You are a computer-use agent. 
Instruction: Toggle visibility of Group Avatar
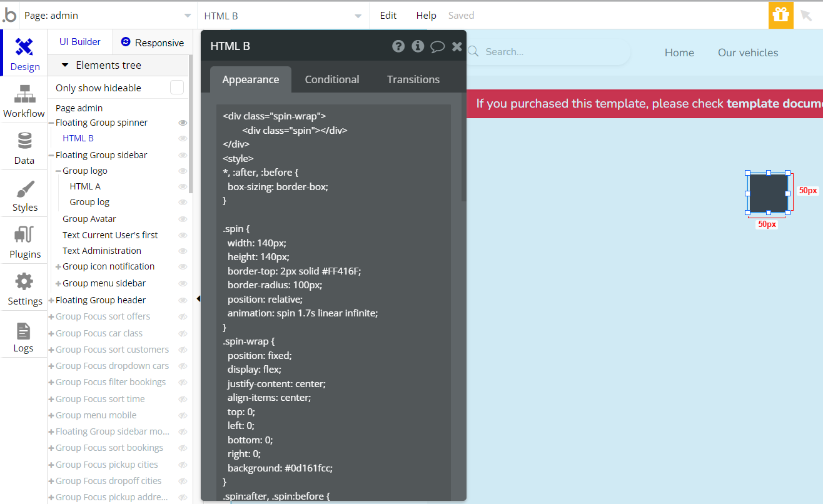[183, 219]
